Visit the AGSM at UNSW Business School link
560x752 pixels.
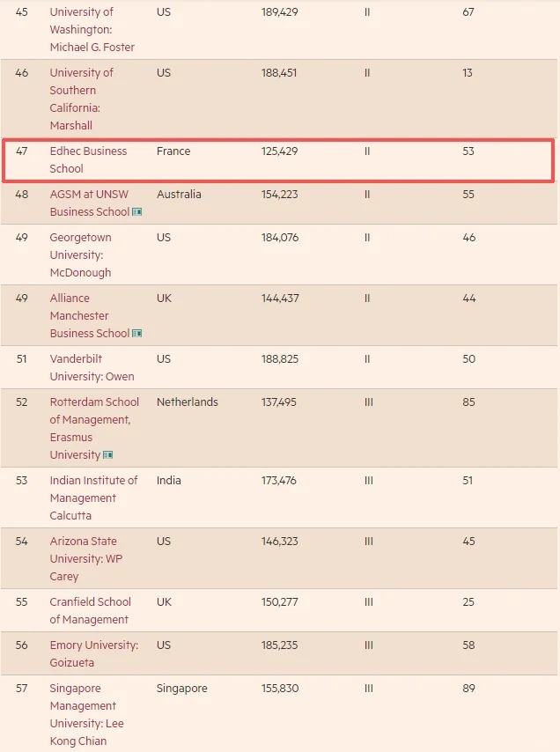coord(89,203)
